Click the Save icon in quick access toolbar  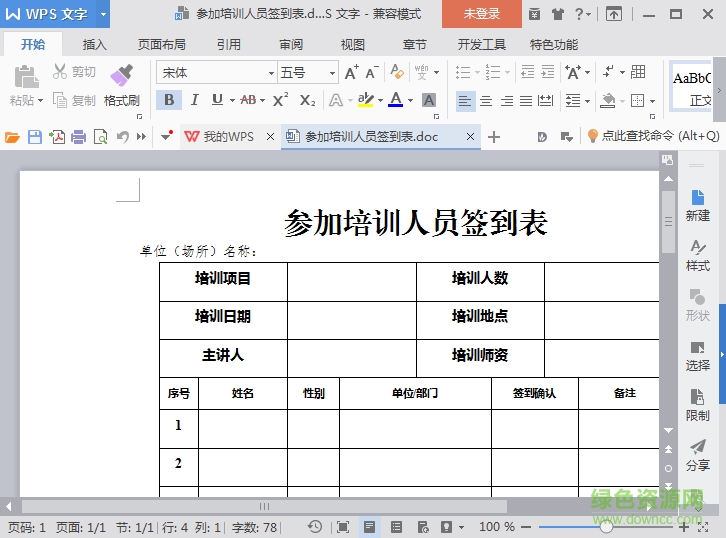[35, 137]
